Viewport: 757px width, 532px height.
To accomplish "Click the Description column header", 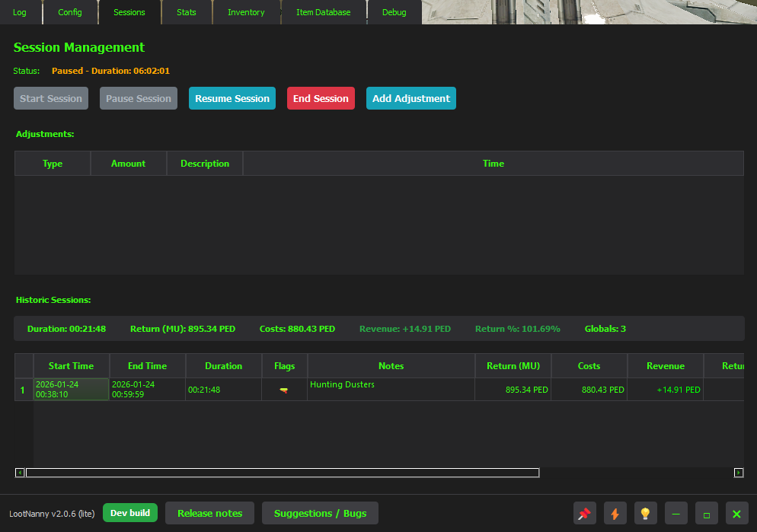I will [x=205, y=164].
